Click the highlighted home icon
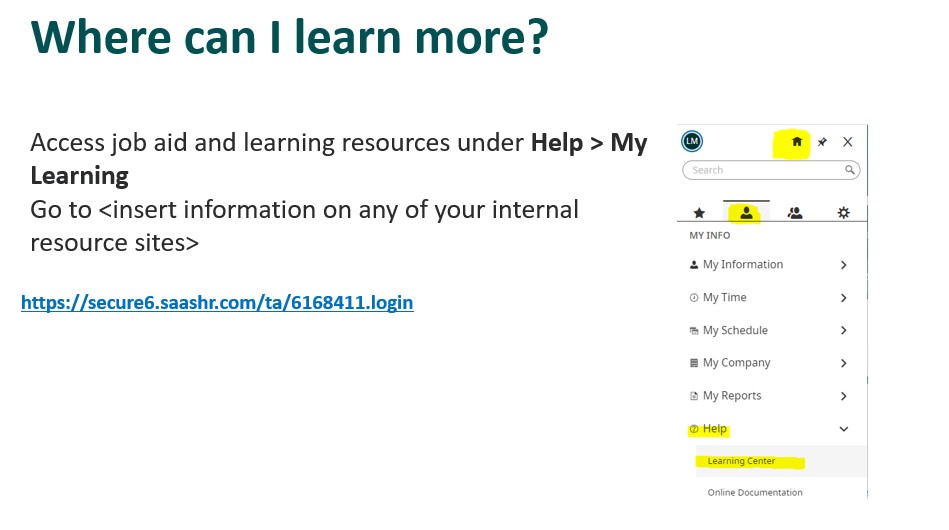 pos(796,142)
